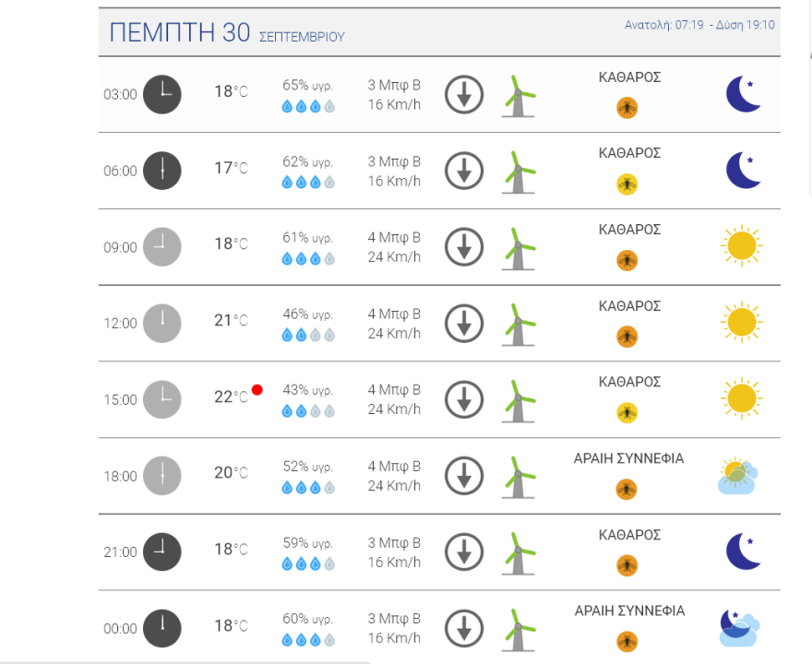Click the red max temperature dot
The width and height of the screenshot is (812, 664).
click(x=257, y=390)
